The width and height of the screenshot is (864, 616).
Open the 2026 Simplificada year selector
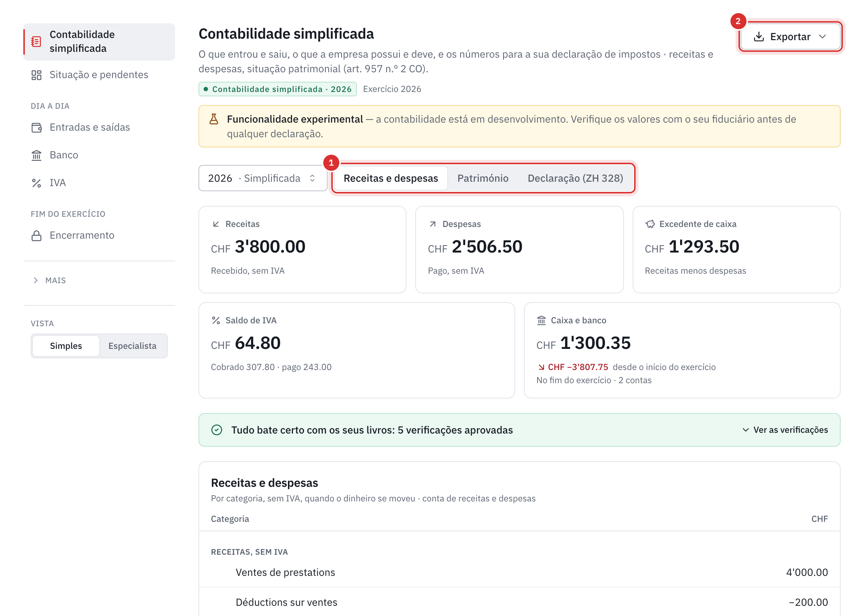point(263,178)
